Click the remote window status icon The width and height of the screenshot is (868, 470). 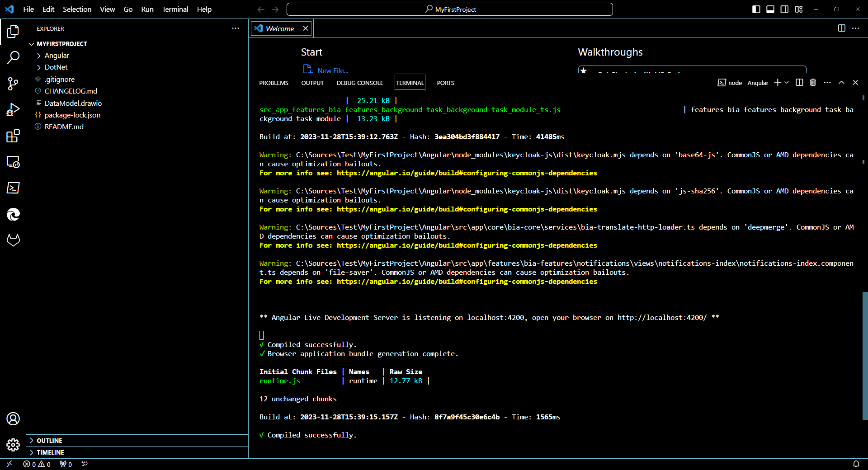coord(9,464)
